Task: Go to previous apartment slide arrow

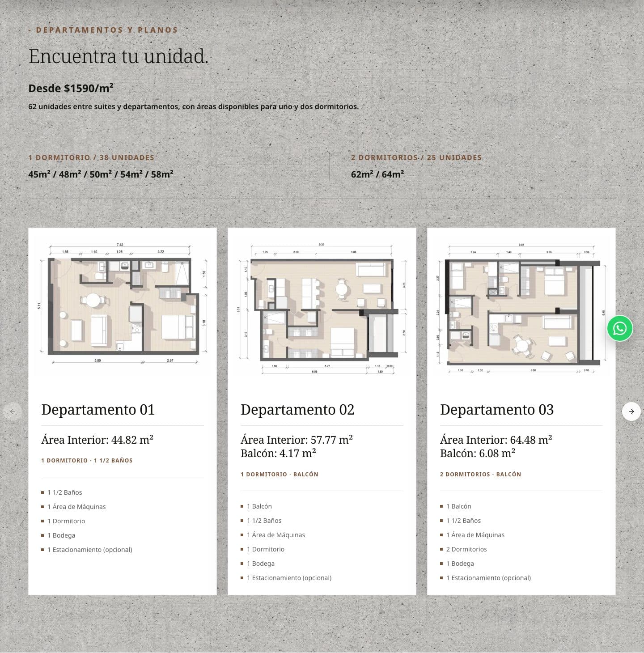Action: click(13, 411)
